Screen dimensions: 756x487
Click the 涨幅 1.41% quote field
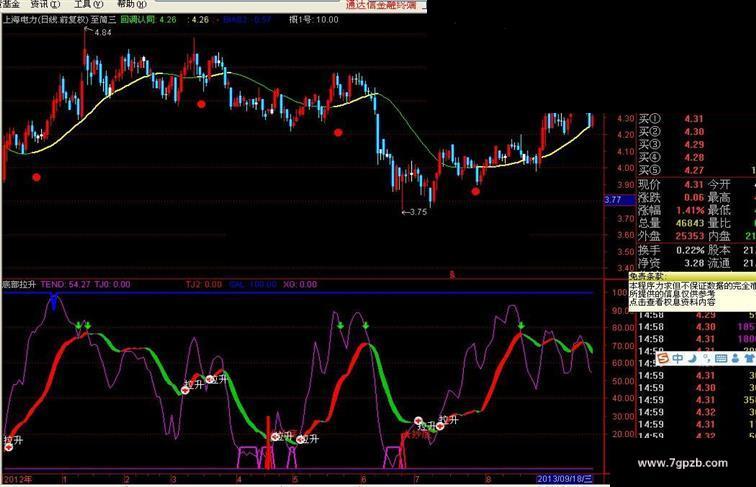click(x=671, y=211)
